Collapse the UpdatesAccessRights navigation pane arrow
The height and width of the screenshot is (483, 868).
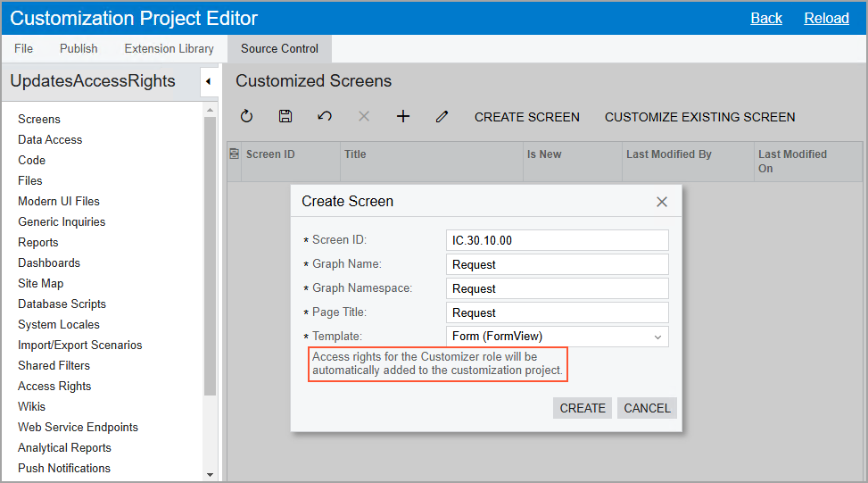209,81
